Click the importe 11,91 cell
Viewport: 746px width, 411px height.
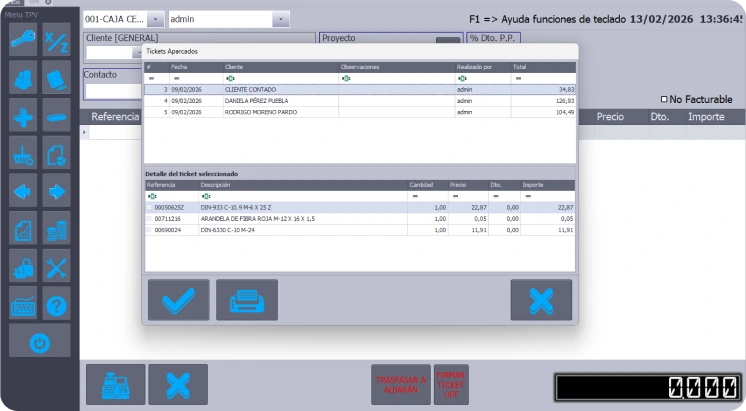(548, 230)
